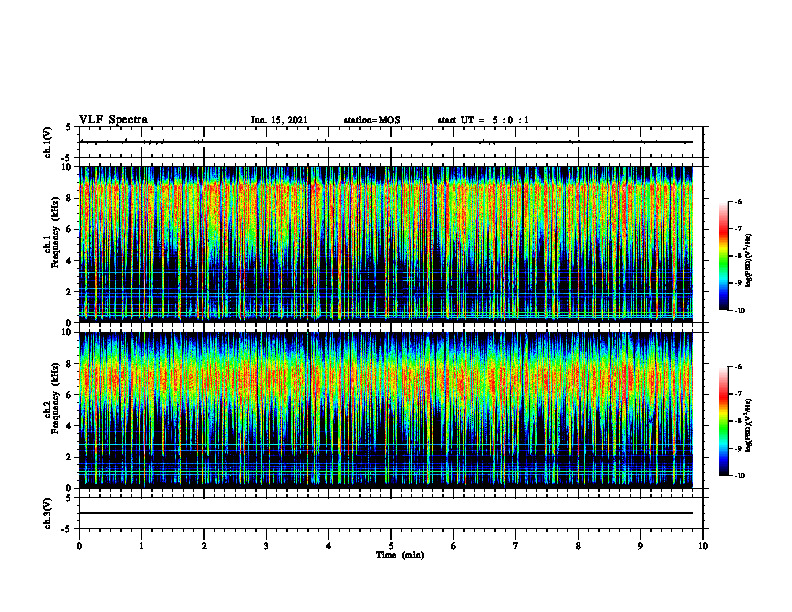Click time axis tick label "8"
Screen dimensions: 792x612
[578, 546]
